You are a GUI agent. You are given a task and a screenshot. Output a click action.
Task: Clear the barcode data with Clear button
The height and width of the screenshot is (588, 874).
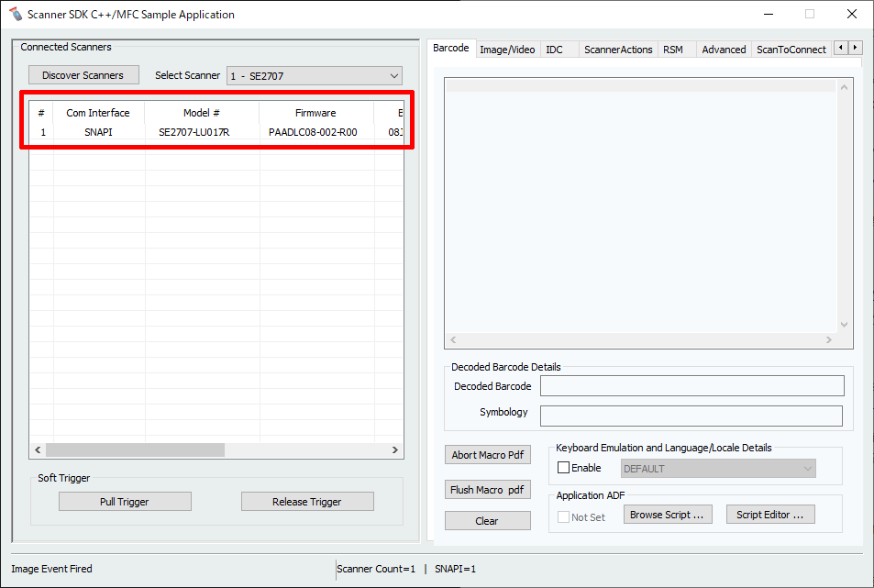point(488,521)
